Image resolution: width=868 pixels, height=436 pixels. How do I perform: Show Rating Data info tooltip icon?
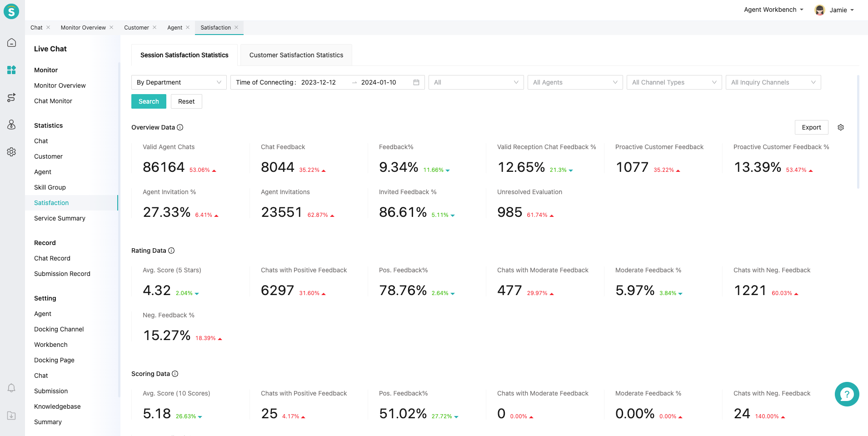tap(171, 251)
